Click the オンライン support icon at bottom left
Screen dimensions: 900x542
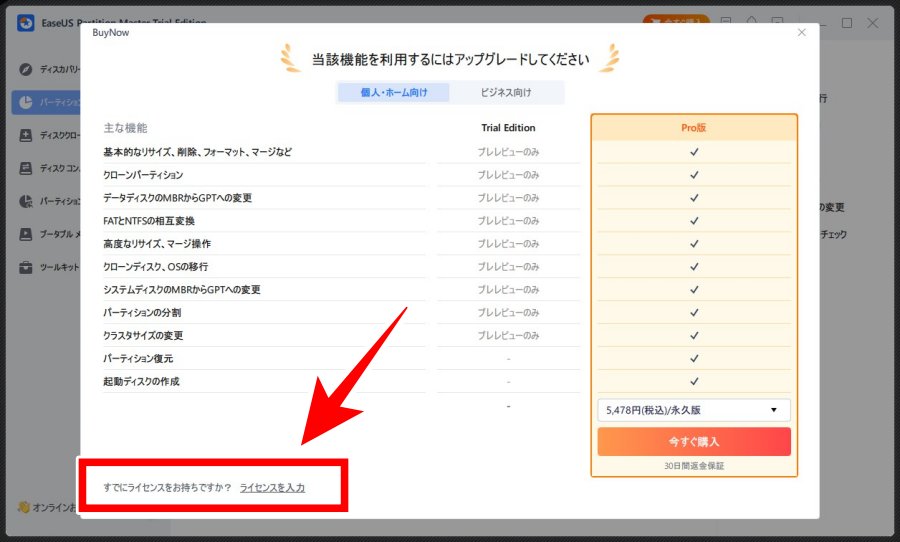point(24,507)
